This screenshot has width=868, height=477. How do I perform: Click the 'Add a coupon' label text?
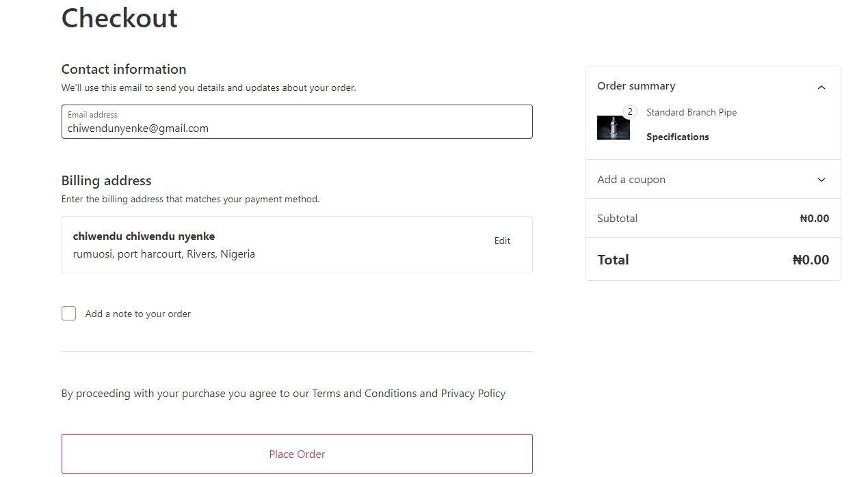(631, 180)
